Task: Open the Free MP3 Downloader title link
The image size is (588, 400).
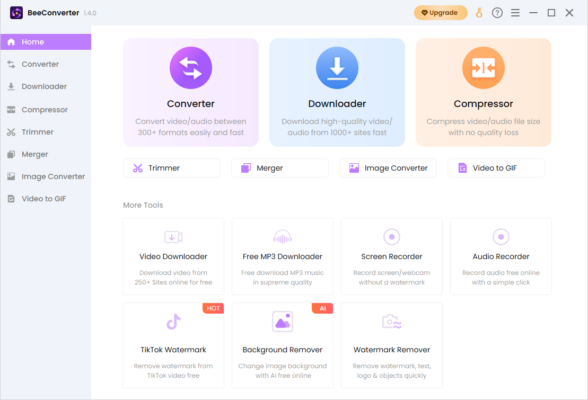Action: [282, 256]
